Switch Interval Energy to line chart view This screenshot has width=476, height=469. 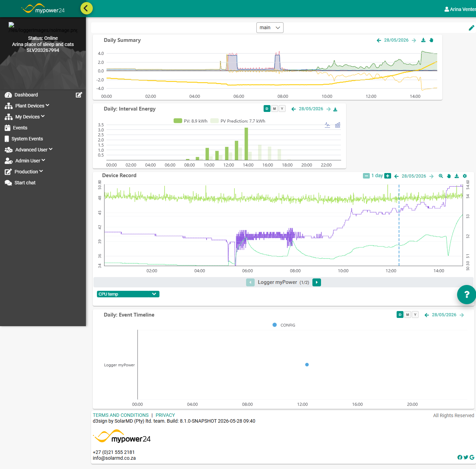pyautogui.click(x=328, y=125)
